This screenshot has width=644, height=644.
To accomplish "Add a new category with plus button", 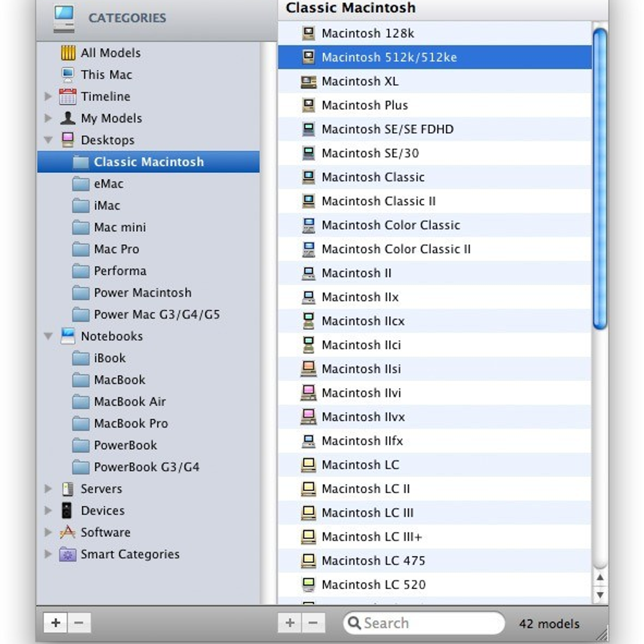I will coord(56,623).
